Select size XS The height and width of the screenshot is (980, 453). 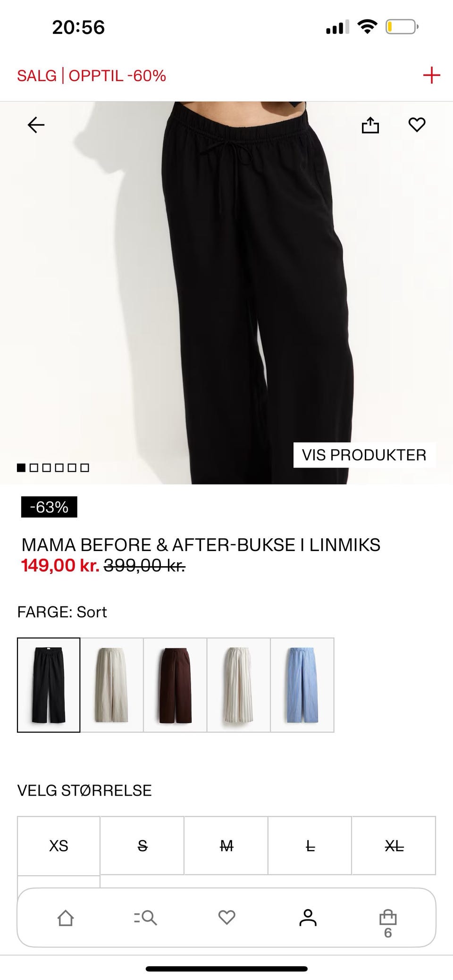point(59,846)
